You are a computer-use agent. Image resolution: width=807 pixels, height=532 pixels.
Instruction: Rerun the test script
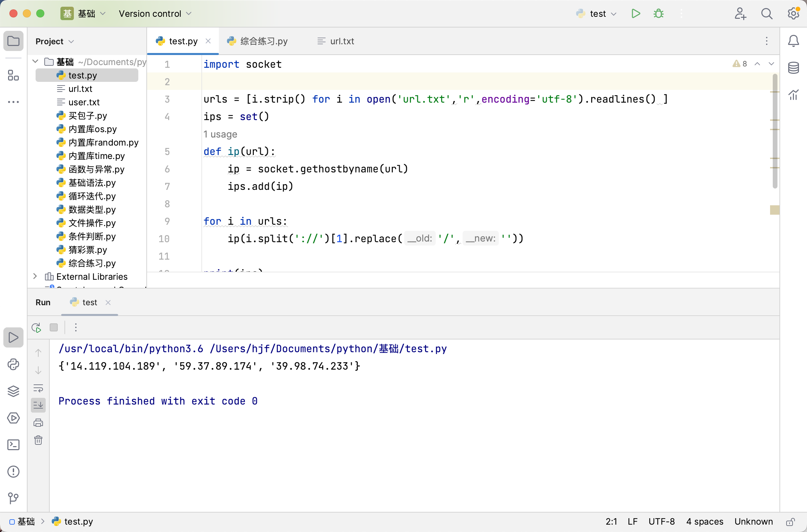(x=36, y=327)
